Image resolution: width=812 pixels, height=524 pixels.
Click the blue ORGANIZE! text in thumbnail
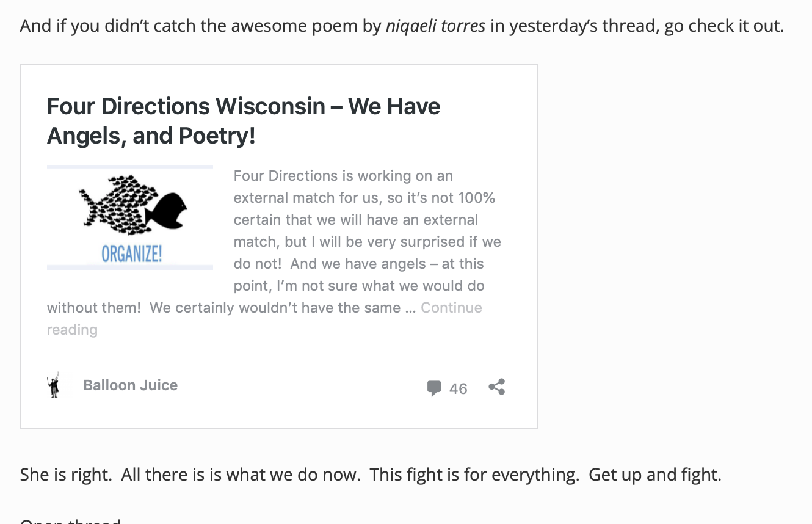click(x=131, y=253)
